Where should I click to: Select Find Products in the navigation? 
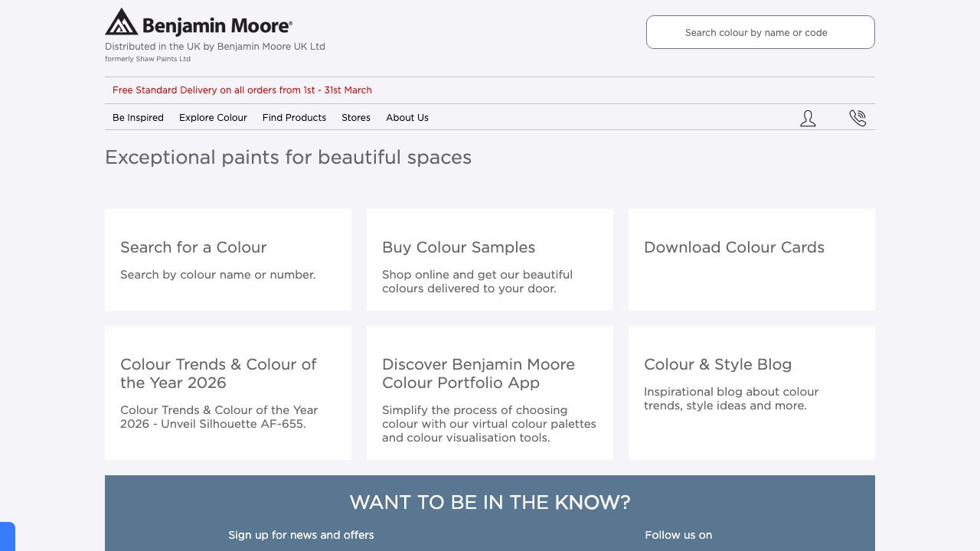point(294,117)
